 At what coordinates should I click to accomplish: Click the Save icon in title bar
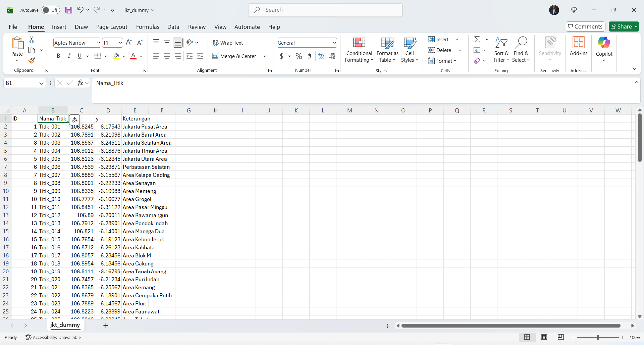pyautogui.click(x=69, y=10)
